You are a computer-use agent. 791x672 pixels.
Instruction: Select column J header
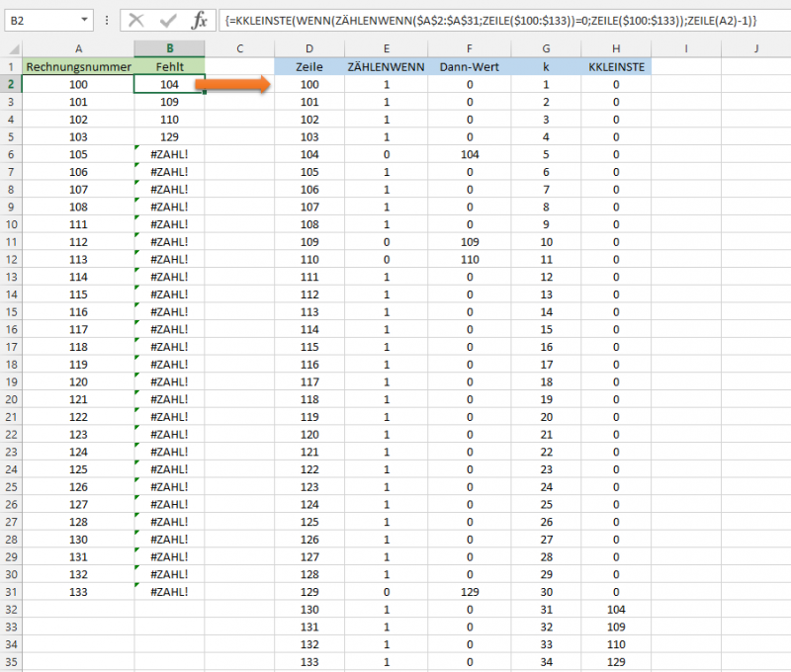pyautogui.click(x=755, y=48)
